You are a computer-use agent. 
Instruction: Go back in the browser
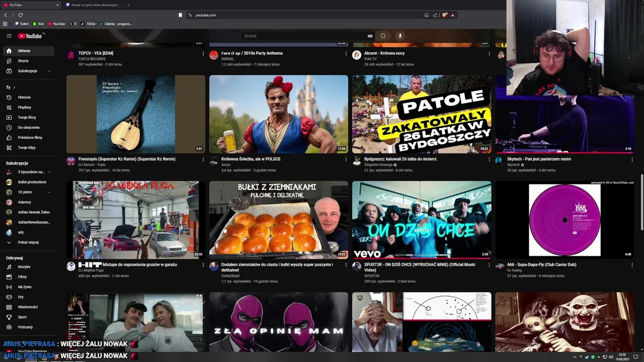(x=6, y=15)
